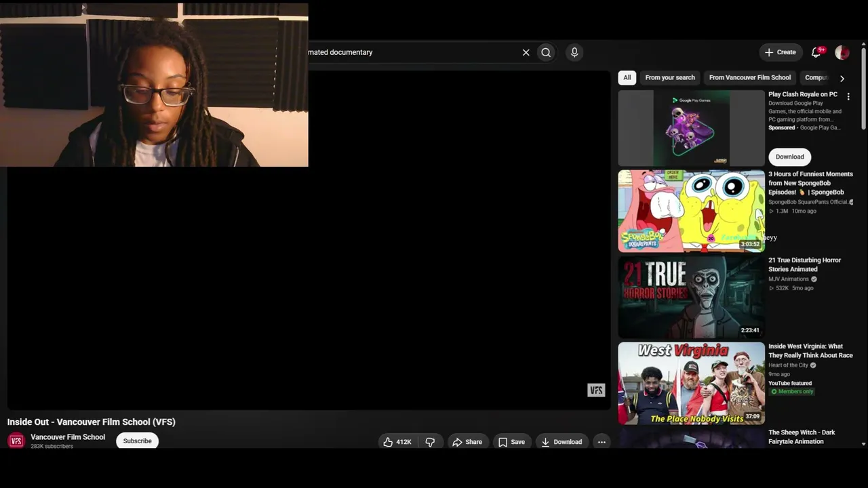Click the 'Sponsored' ad label
Viewport: 868px width, 488px height.
pyautogui.click(x=781, y=127)
